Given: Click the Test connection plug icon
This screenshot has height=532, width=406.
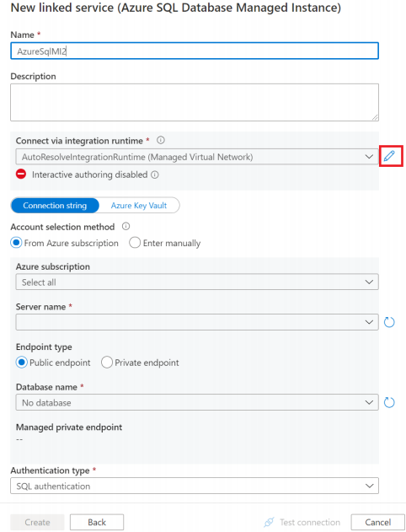Looking at the screenshot, I should click(x=269, y=522).
